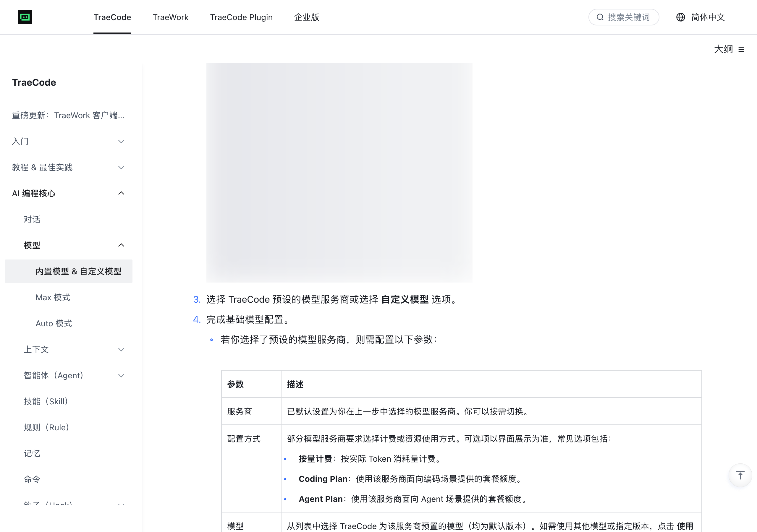Open the Auto 模式 sidebar page
This screenshot has height=532, width=757.
[x=54, y=323]
